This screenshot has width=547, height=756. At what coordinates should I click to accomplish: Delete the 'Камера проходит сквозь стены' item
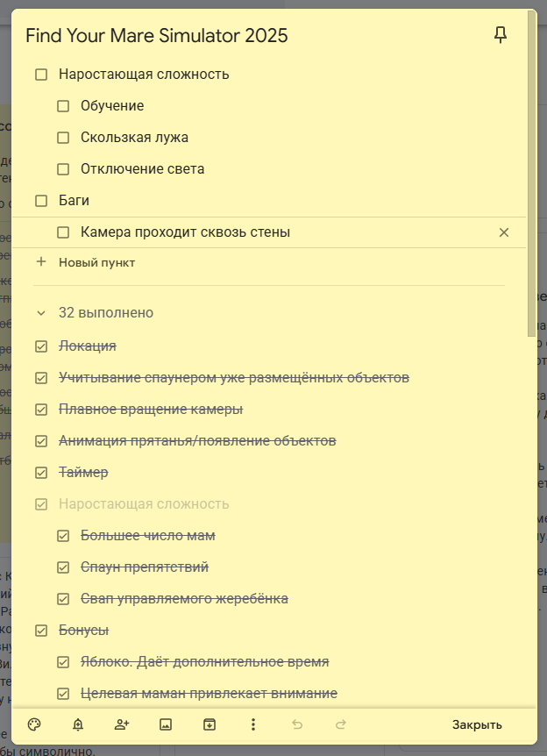pyautogui.click(x=504, y=232)
